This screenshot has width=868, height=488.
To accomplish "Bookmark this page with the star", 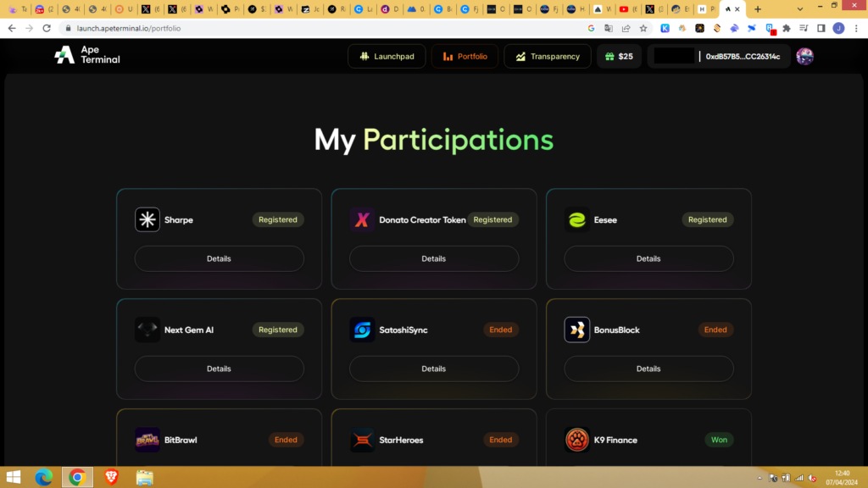I will 643,28.
